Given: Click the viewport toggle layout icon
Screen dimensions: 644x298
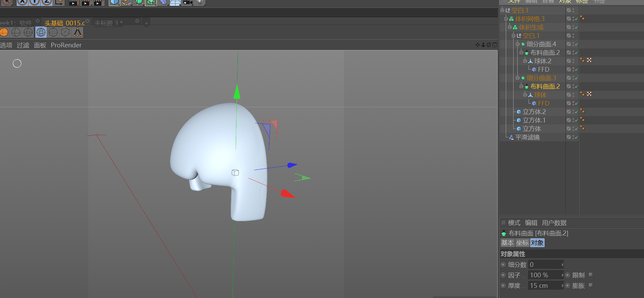Looking at the screenshot, I should [x=495, y=45].
